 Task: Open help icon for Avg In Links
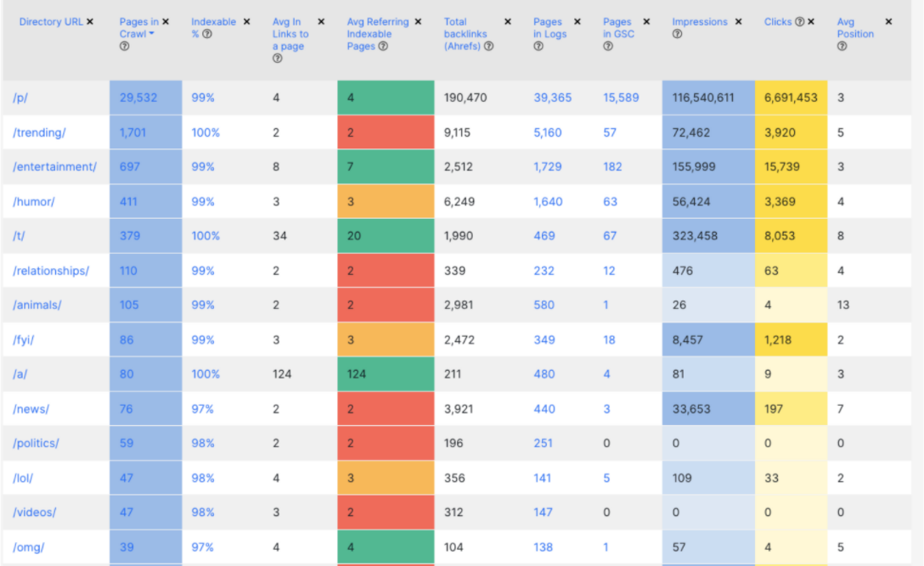[x=278, y=59]
